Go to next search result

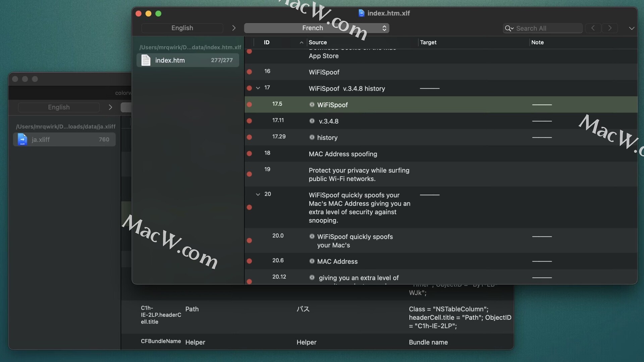(x=610, y=28)
